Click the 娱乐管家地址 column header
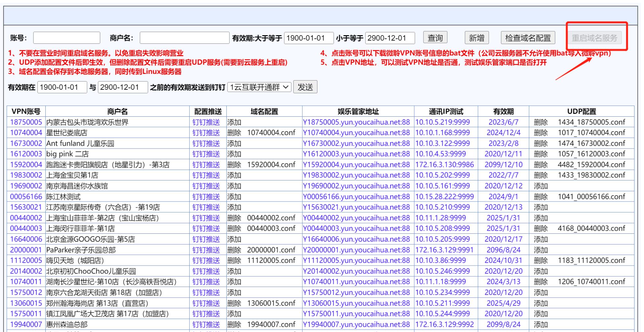 pyautogui.click(x=358, y=111)
